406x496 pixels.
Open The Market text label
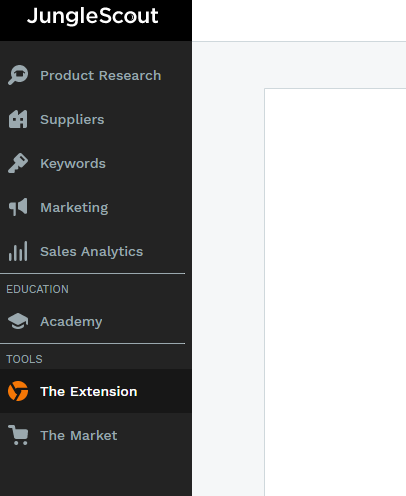pos(79,435)
